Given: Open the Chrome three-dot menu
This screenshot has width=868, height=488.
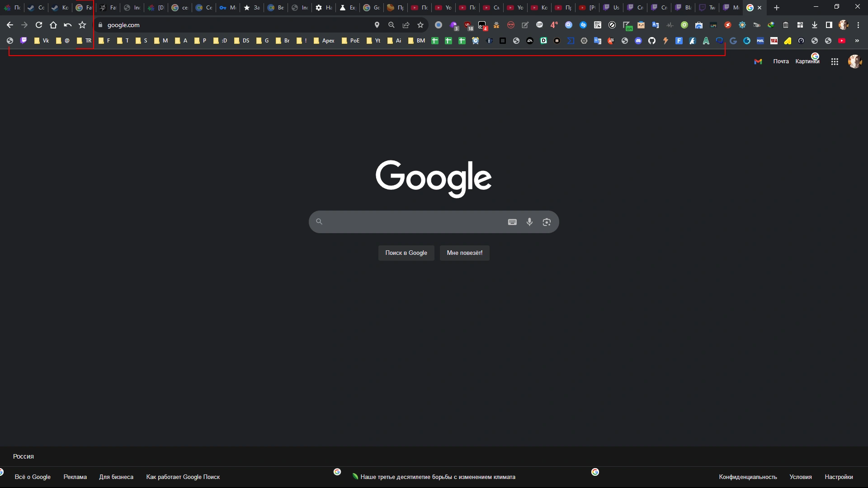Looking at the screenshot, I should tap(858, 25).
